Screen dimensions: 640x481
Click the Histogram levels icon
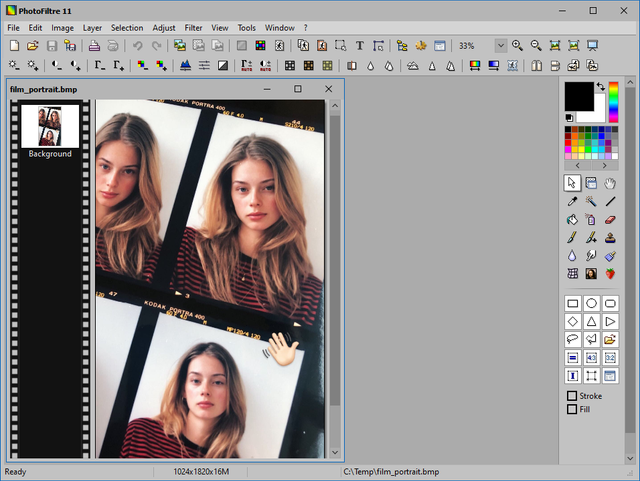185,65
